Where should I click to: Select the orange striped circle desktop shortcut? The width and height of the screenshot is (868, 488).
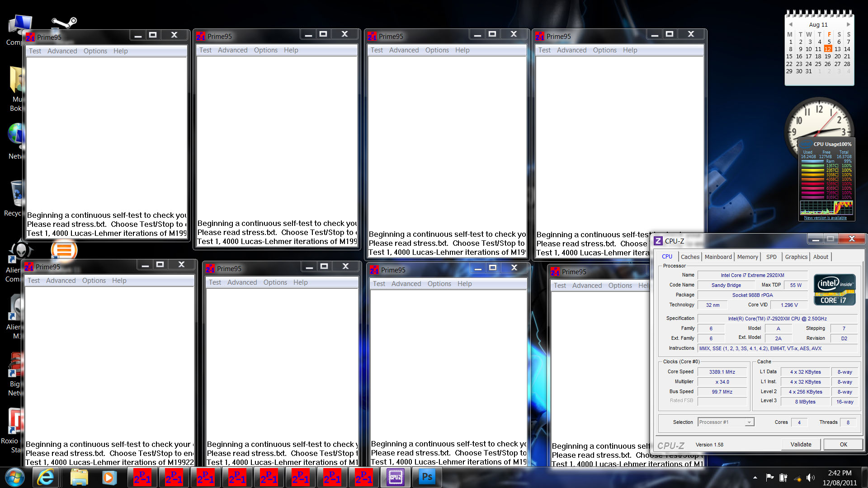64,250
